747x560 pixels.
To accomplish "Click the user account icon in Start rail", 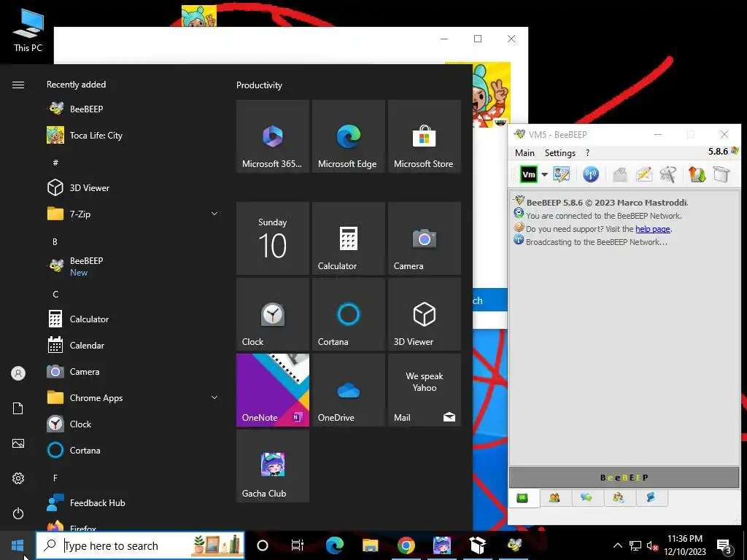I will tap(18, 373).
